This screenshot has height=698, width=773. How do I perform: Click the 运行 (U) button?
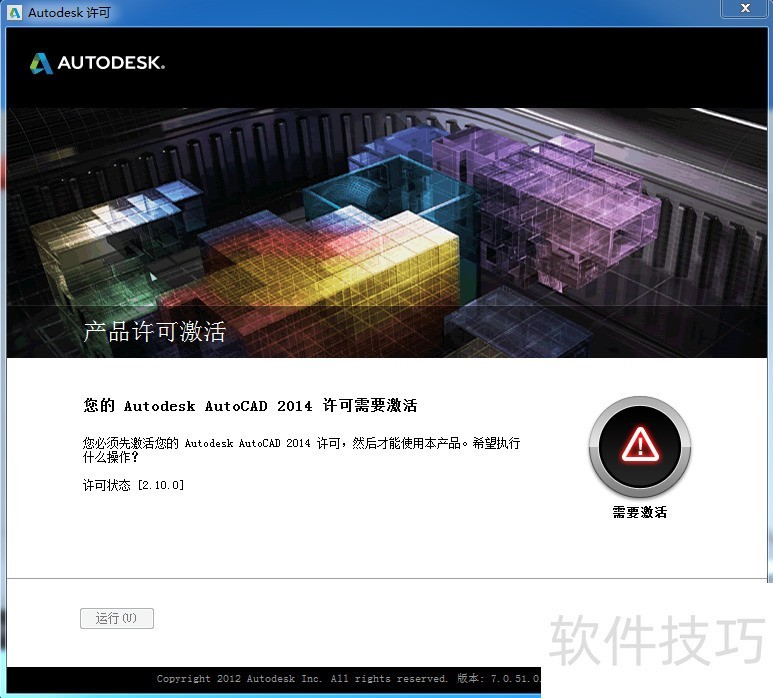(x=117, y=618)
